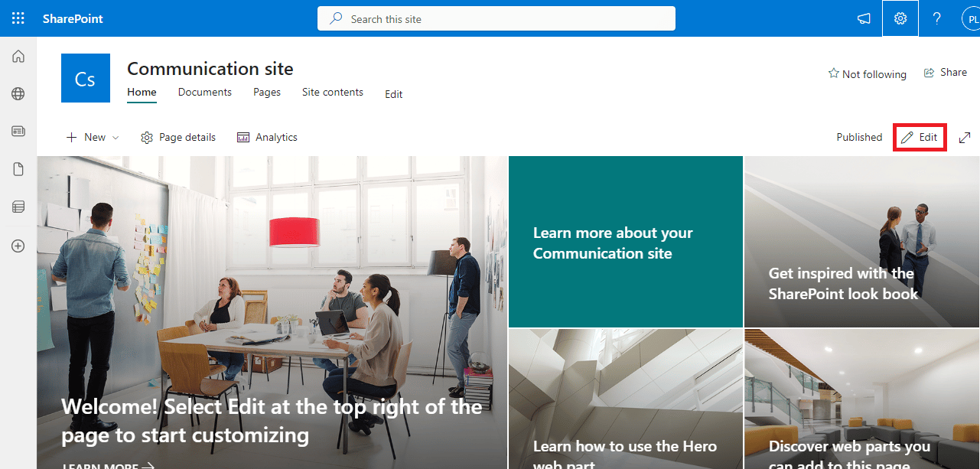Viewport: 980px width, 469px height.
Task: Toggle Not following star
Action: tap(868, 73)
